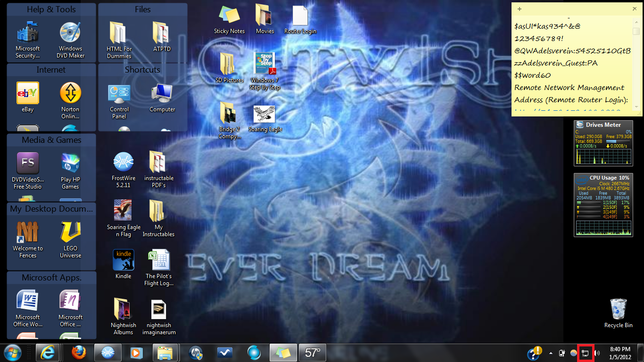Select the Soaring Eagle n Flag image

coord(124,219)
